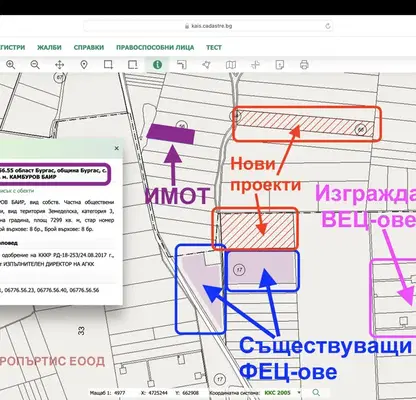
Task: Activate the pan move arrows tool
Action: (59, 65)
